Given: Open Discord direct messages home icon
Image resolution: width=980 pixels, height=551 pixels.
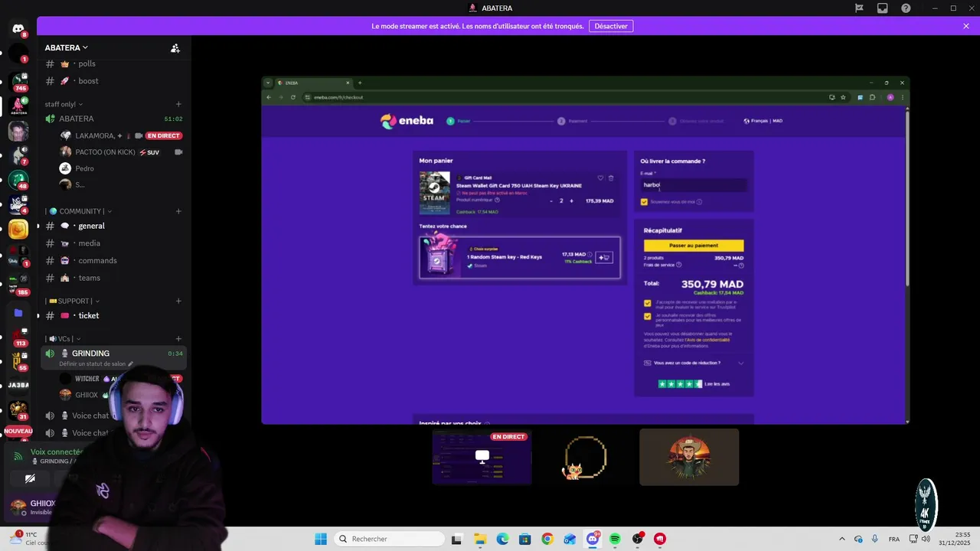Looking at the screenshot, I should click(x=18, y=28).
